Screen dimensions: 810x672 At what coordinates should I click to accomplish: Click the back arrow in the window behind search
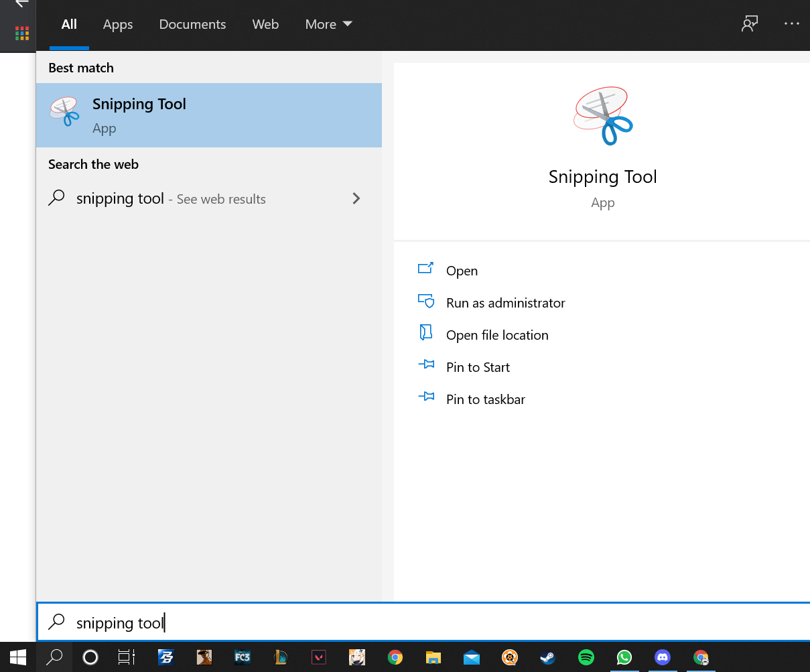tap(22, 3)
